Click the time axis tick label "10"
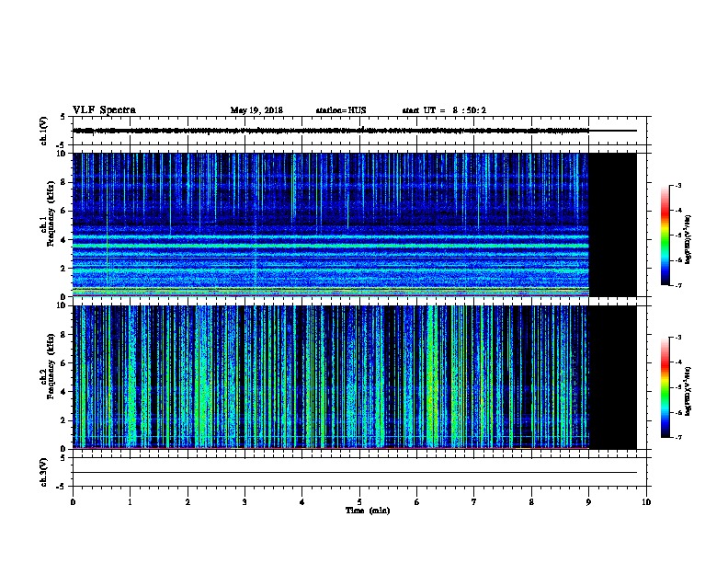Screen dimensions: 728x563 point(646,502)
